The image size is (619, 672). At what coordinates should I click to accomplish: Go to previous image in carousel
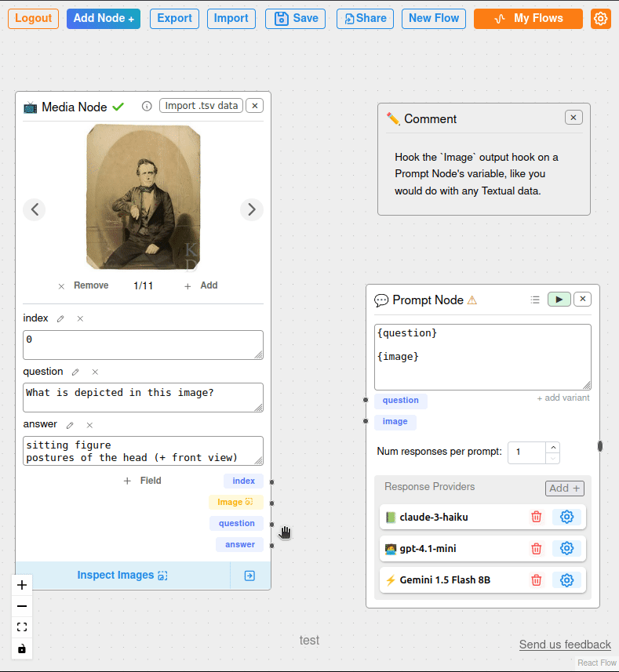click(34, 209)
